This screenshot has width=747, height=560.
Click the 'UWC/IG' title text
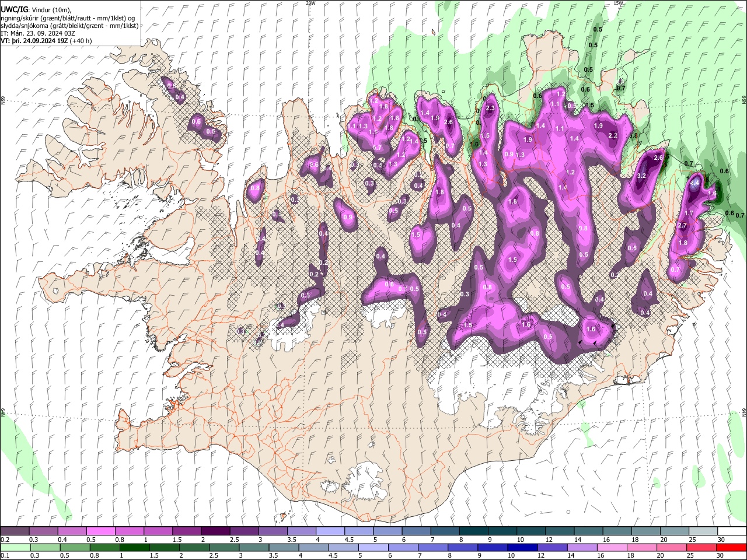pyautogui.click(x=14, y=10)
